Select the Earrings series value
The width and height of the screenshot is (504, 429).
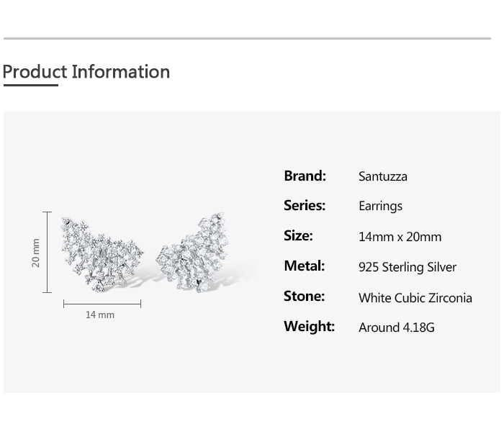[380, 207]
